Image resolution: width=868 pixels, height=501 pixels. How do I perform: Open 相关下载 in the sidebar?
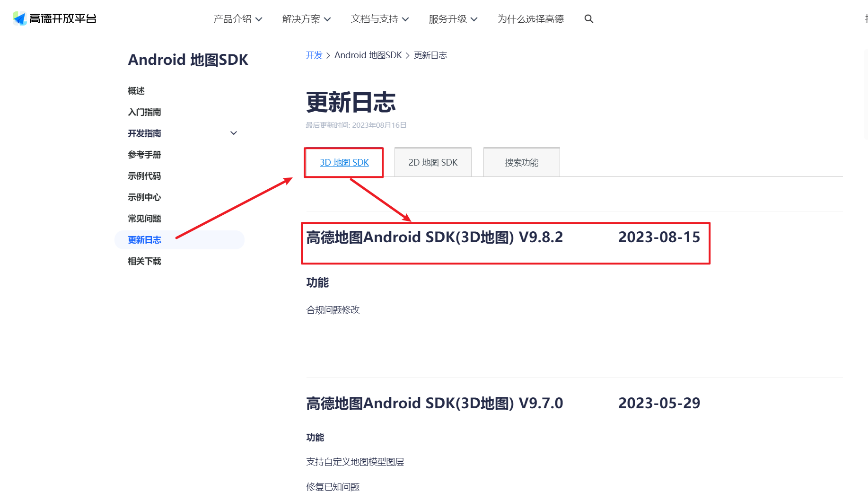click(144, 261)
